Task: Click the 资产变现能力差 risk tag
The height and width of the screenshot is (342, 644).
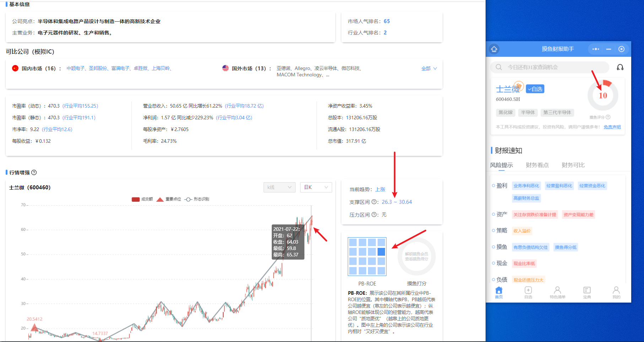Action: tap(578, 215)
